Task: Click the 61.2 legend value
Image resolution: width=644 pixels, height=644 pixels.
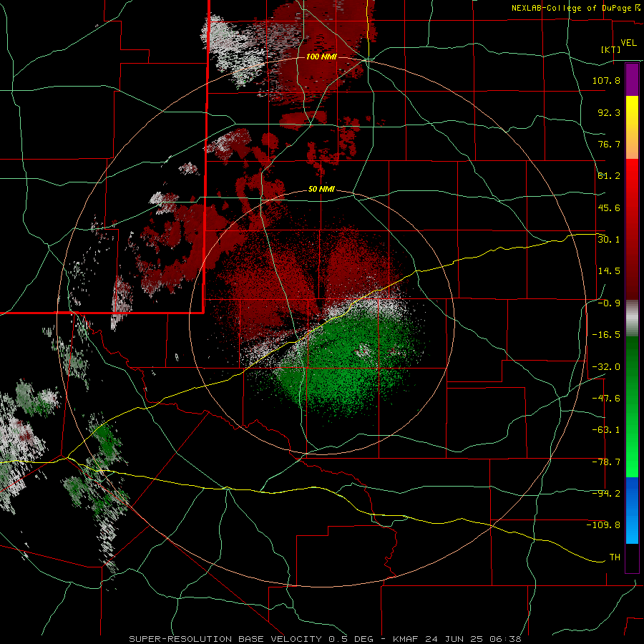Action: [x=609, y=176]
